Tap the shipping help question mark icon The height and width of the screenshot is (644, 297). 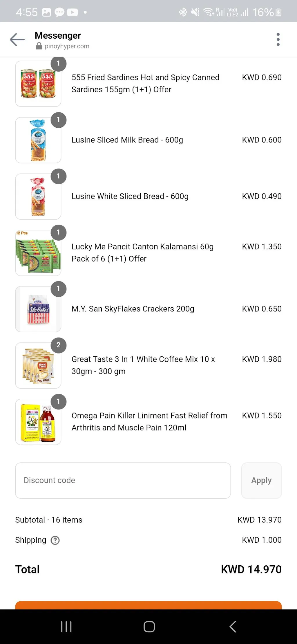55,540
